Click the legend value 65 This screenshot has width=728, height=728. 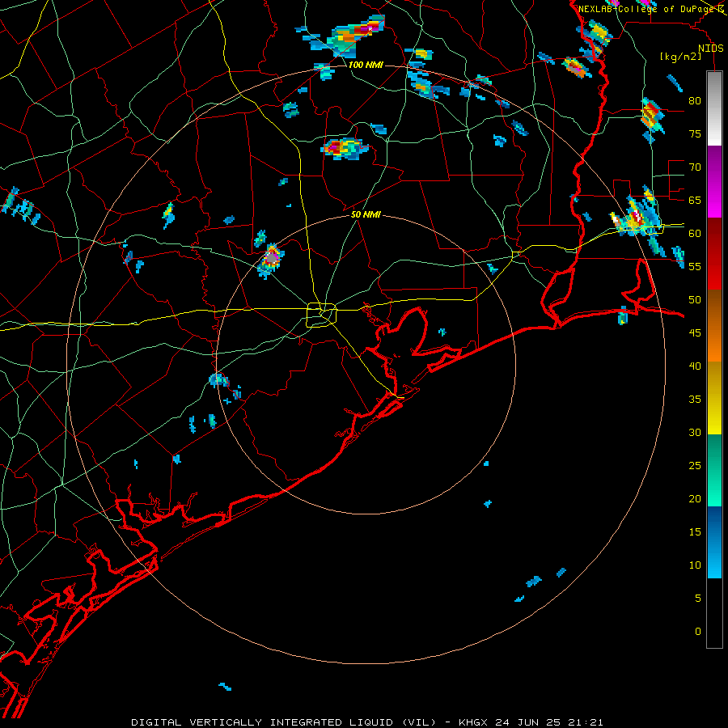pyautogui.click(x=695, y=200)
